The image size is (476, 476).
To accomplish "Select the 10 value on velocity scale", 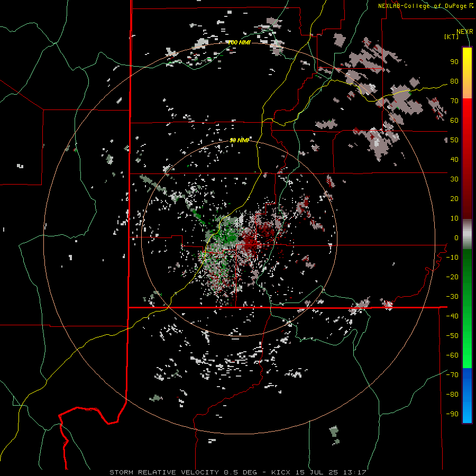I will [454, 218].
